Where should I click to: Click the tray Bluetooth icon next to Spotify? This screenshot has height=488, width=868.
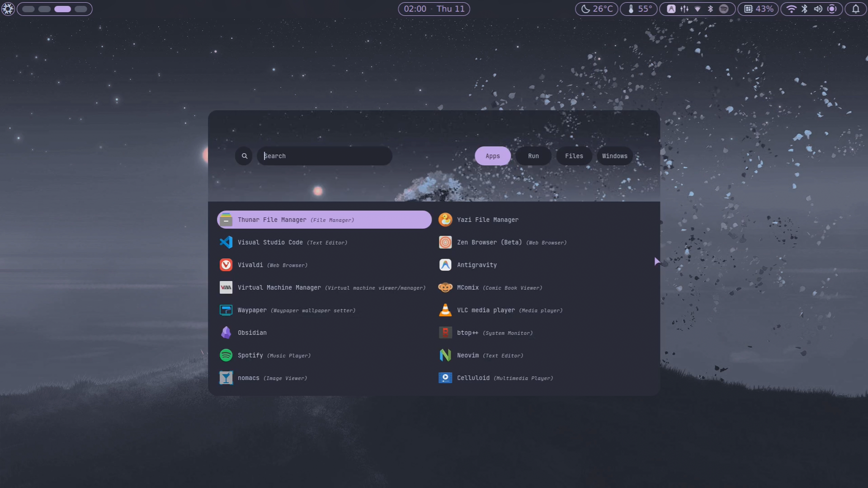pyautogui.click(x=711, y=9)
